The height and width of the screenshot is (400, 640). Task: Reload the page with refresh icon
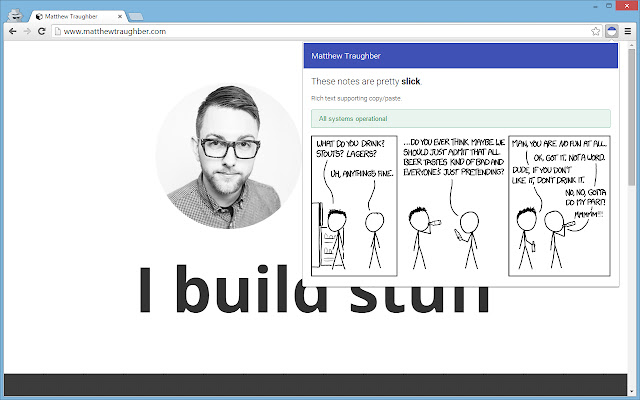pyautogui.click(x=41, y=31)
